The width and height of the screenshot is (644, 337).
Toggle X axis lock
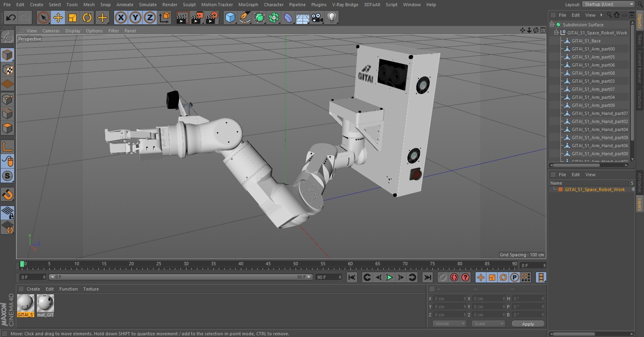121,17
